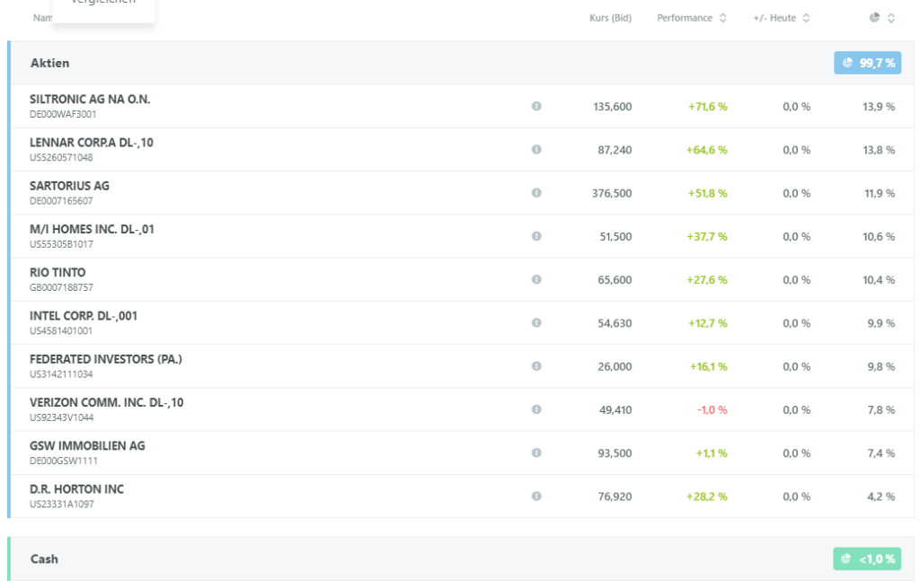Open M/I HOMES INC. DL-,01 stock
Viewport: 920px width, 588px height.
click(93, 229)
